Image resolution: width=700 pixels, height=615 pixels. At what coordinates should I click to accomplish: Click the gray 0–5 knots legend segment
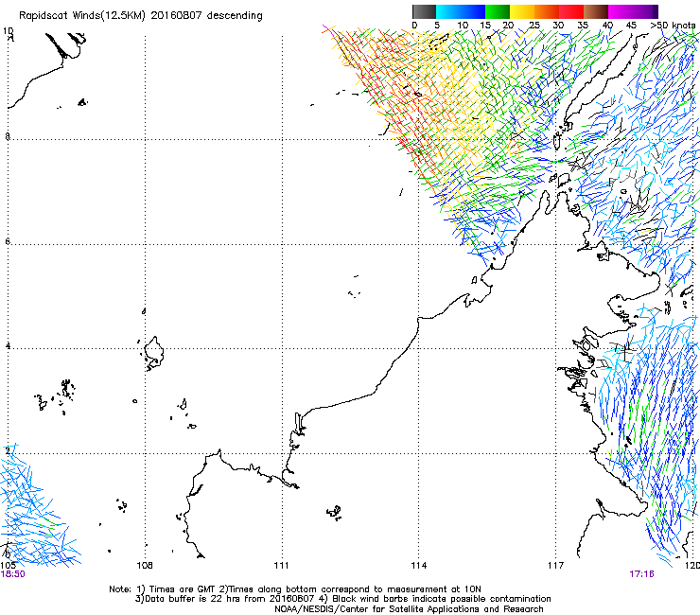424,11
